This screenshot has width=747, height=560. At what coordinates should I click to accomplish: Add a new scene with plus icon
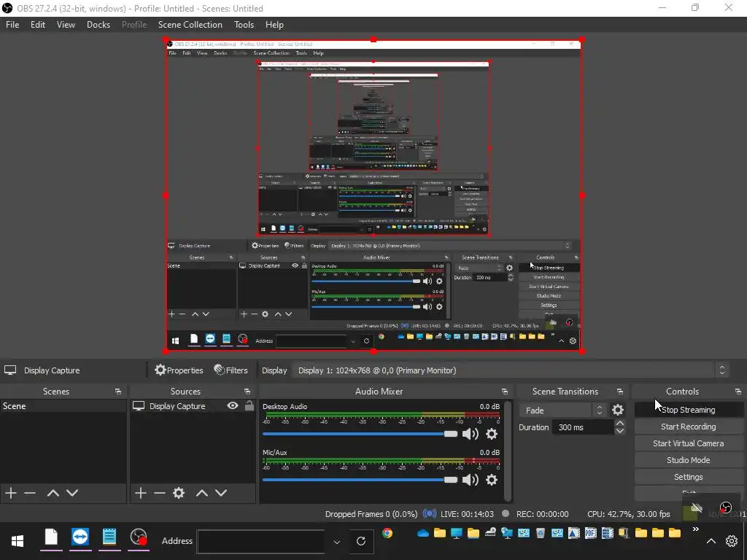click(x=11, y=493)
